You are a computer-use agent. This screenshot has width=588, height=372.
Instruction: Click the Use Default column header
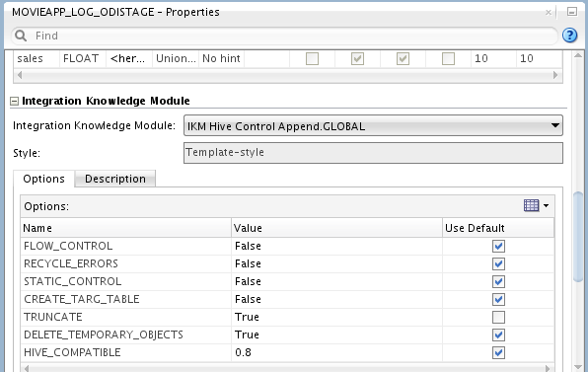498,228
